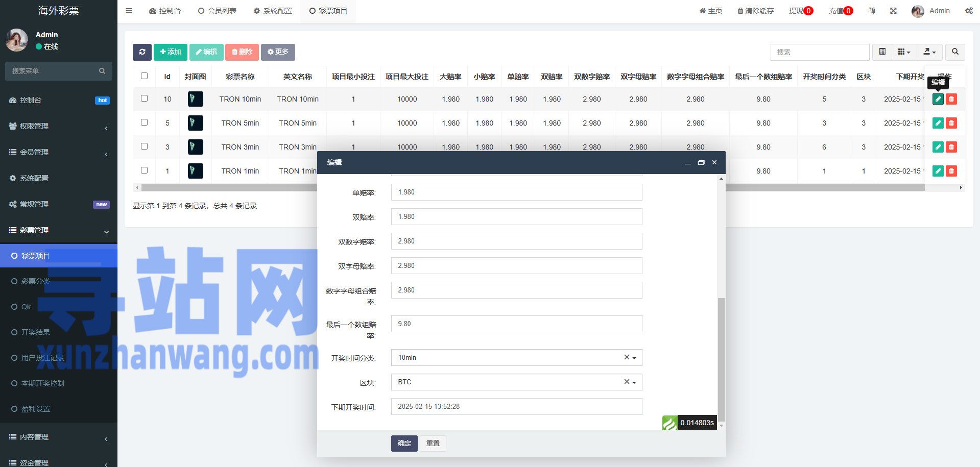Click the refresh table button
980x467 pixels.
(142, 52)
